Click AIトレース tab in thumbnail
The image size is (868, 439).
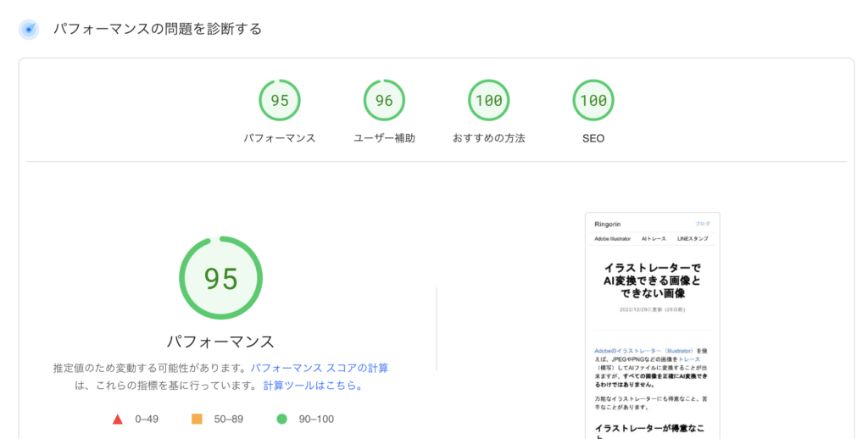coord(654,239)
